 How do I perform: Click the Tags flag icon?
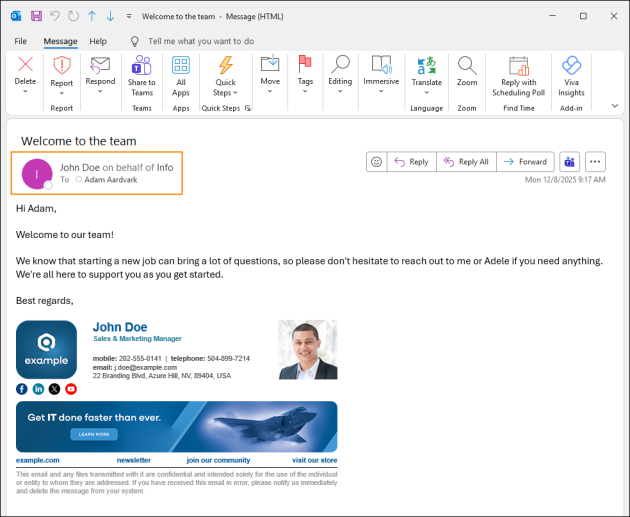[x=305, y=64]
